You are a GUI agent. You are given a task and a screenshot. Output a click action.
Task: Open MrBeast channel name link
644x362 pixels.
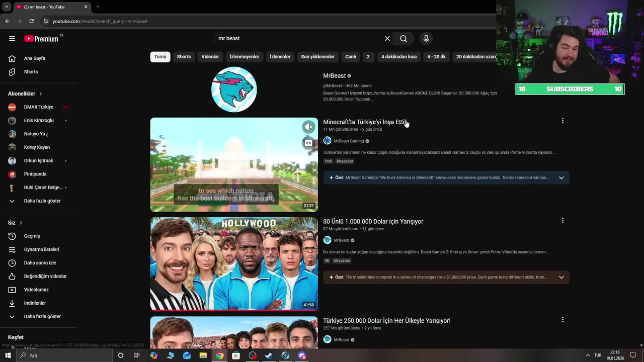tap(334, 76)
